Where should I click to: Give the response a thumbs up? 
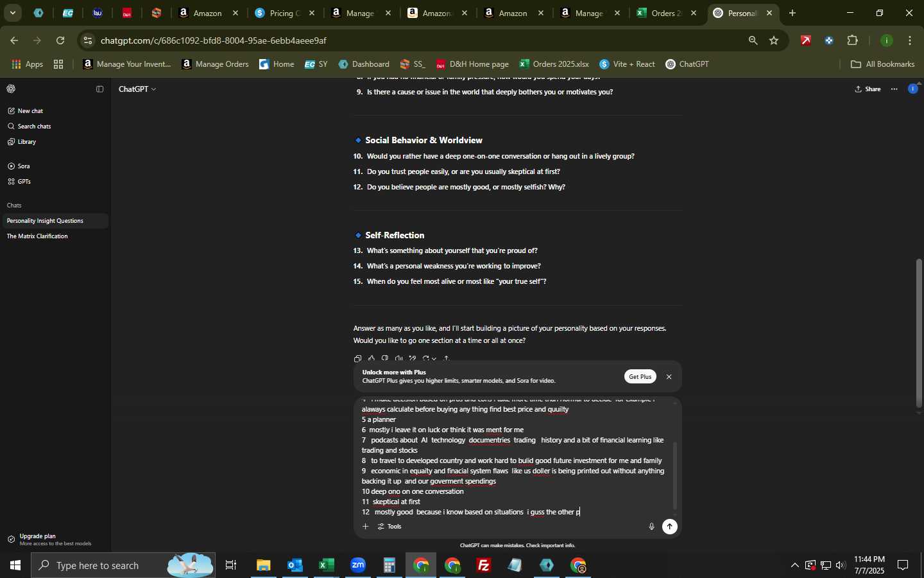[x=371, y=358]
